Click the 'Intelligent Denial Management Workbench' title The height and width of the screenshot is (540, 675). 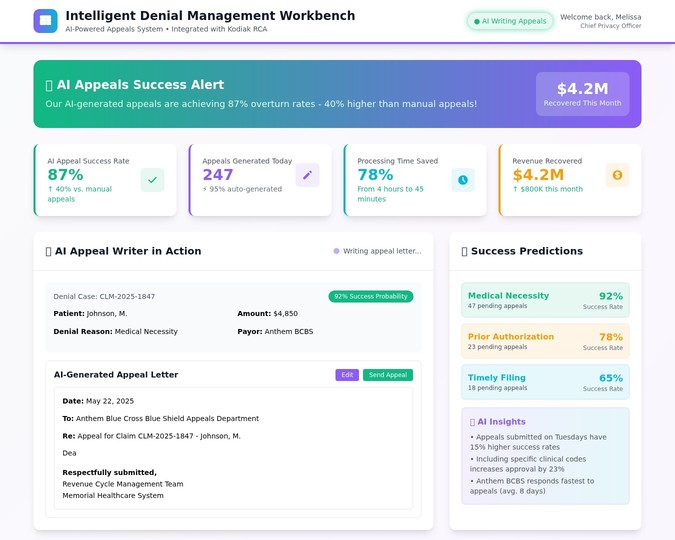[x=210, y=16]
